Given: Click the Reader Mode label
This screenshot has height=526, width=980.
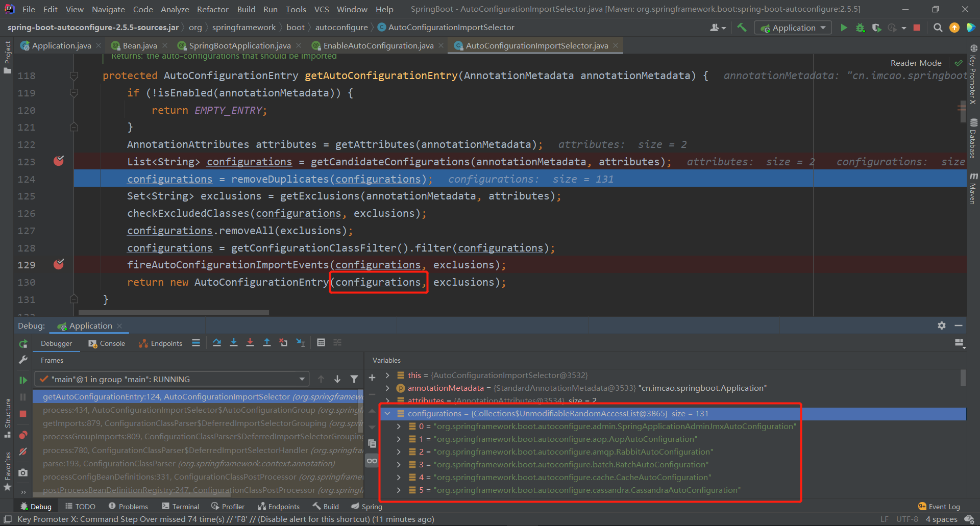Looking at the screenshot, I should coord(916,63).
